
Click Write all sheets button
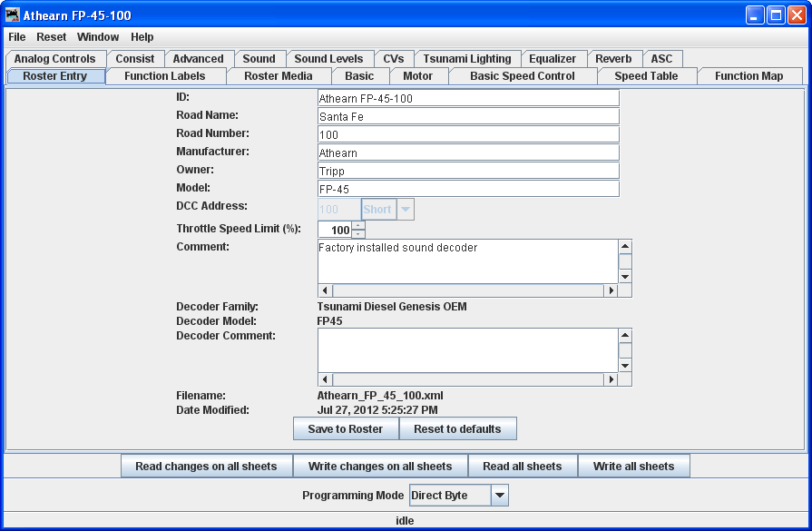[x=634, y=467]
